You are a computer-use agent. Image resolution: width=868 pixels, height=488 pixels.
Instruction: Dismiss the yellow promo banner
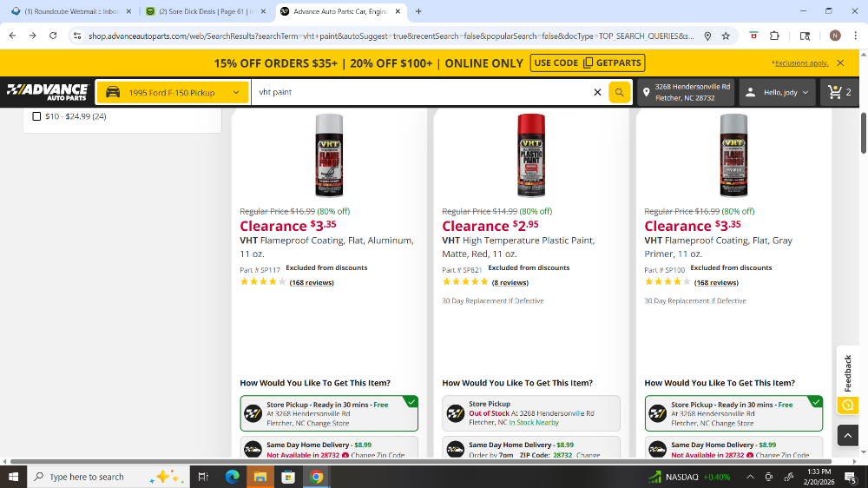click(840, 63)
